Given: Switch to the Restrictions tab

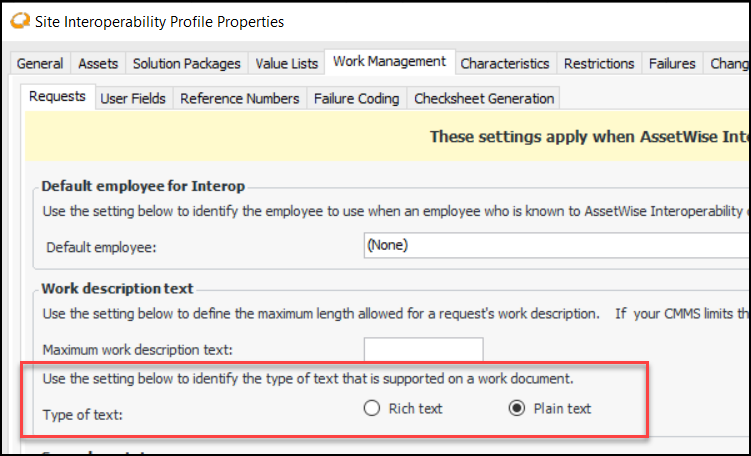Looking at the screenshot, I should coord(599,63).
